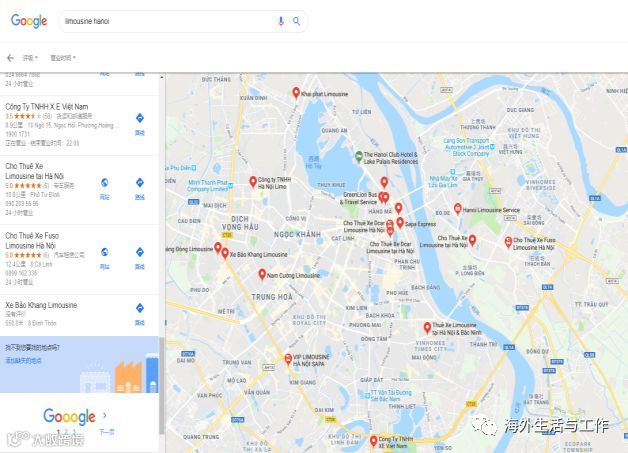Click the TRUNG HÒA district label on map

pos(272,297)
